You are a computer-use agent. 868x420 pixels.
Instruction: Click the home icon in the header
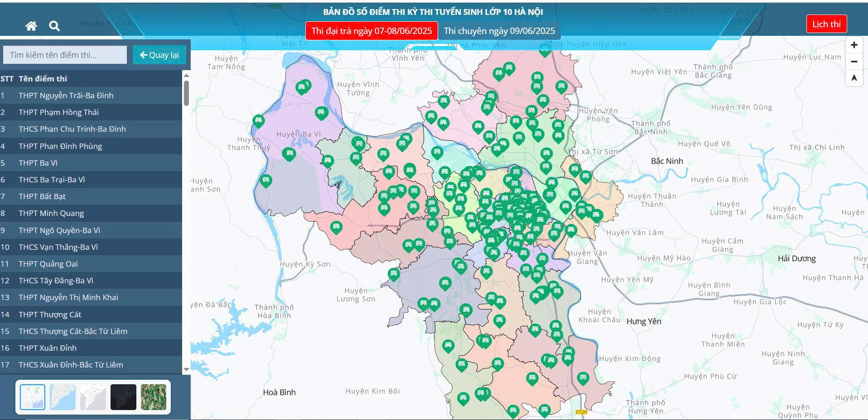click(31, 26)
